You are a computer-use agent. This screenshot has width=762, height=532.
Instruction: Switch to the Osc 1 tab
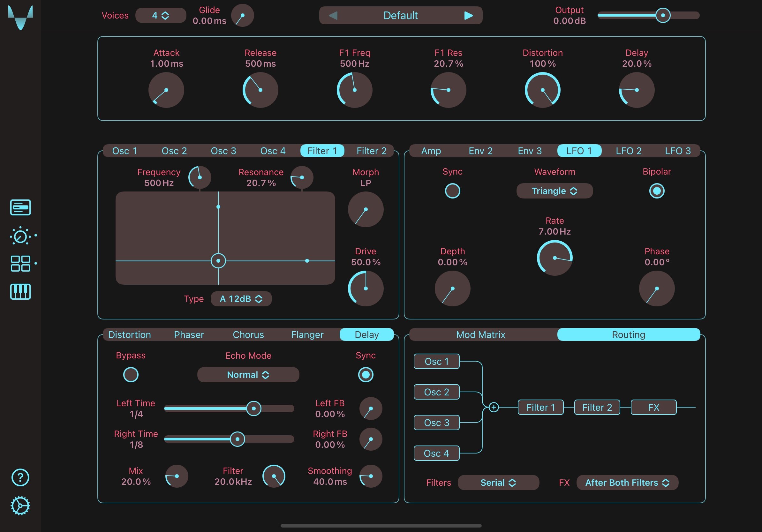click(x=125, y=151)
